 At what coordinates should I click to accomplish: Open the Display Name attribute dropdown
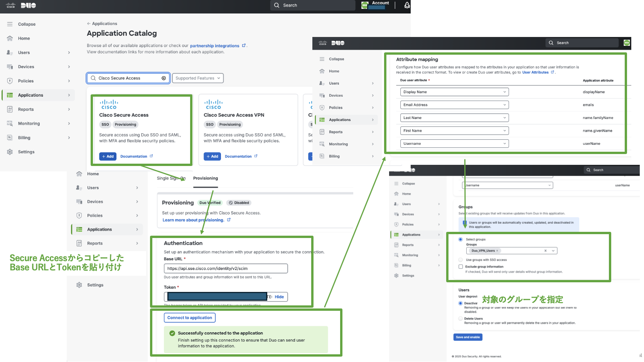(x=454, y=92)
